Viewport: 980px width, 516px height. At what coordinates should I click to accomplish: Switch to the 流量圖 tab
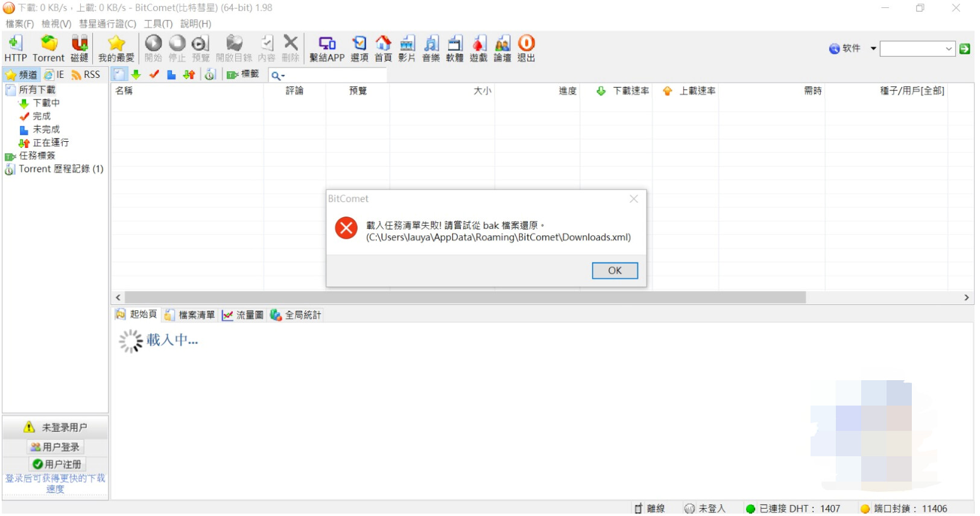click(x=243, y=315)
